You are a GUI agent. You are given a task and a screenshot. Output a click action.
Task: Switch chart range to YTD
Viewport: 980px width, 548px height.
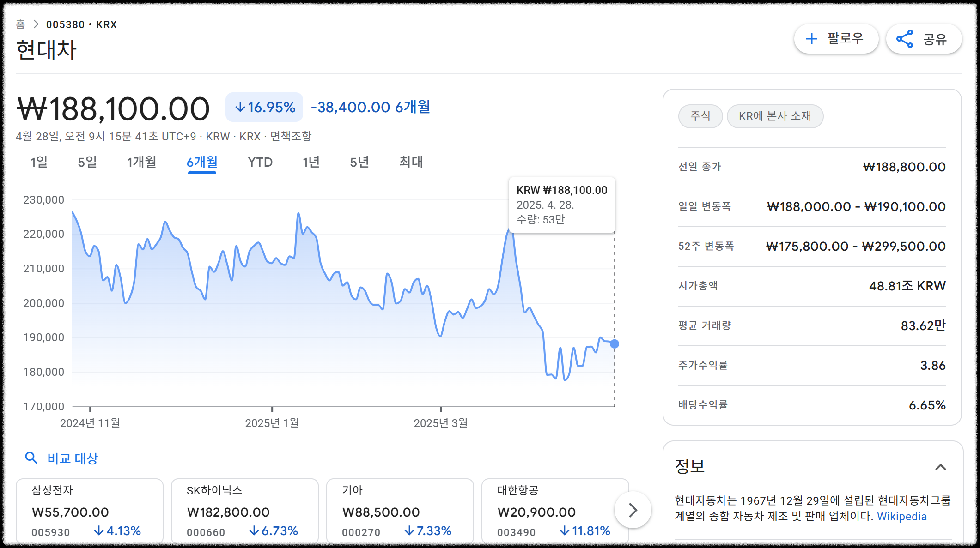point(260,162)
